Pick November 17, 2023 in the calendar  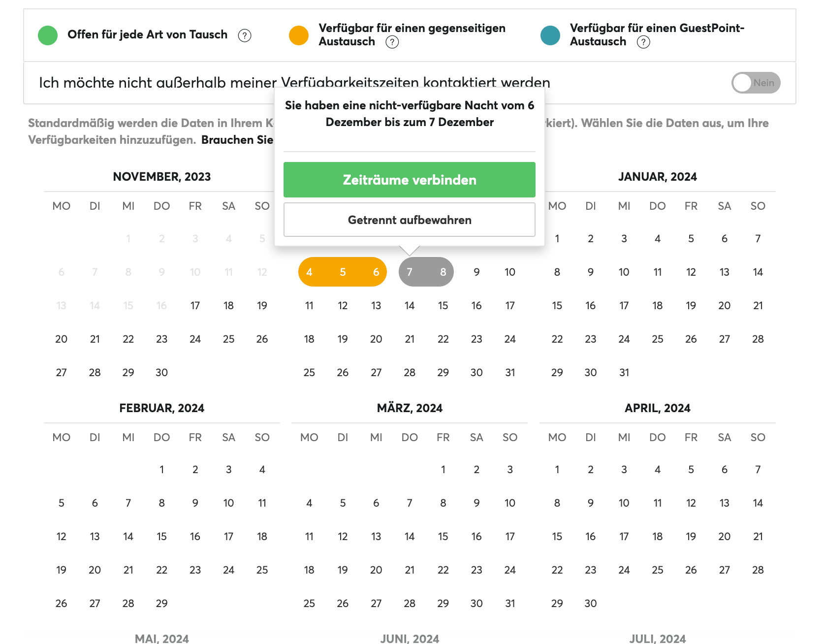click(195, 305)
